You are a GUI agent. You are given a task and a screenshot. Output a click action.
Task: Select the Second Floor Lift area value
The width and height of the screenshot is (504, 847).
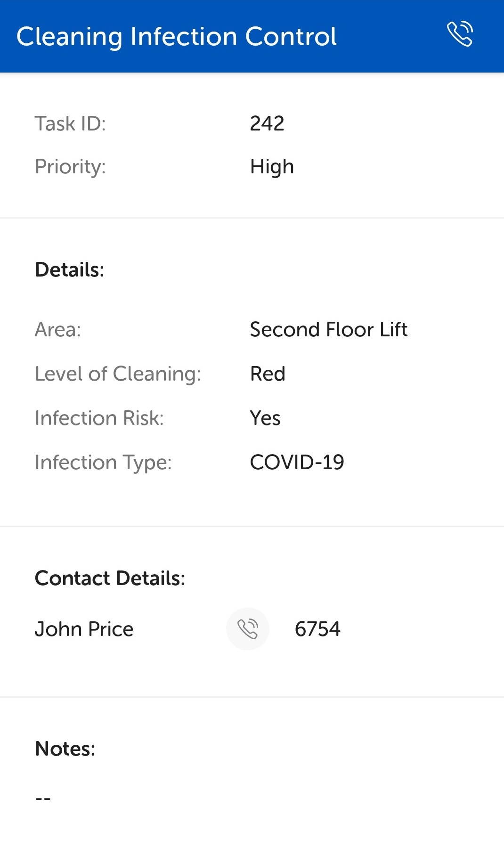pos(328,330)
